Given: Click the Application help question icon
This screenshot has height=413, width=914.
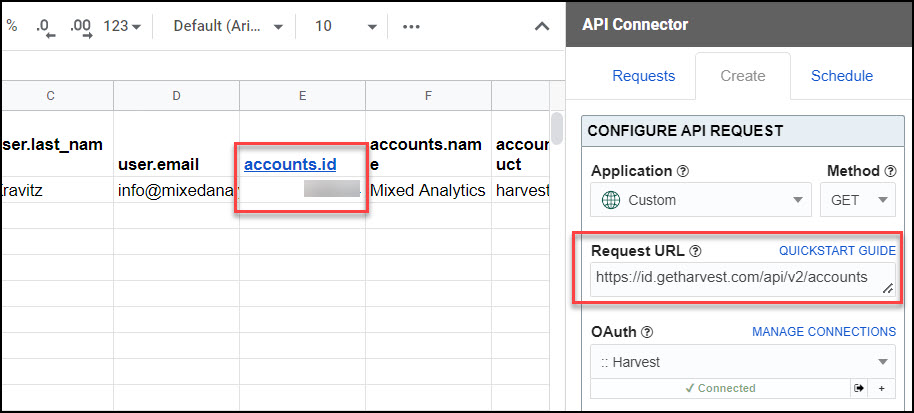Looking at the screenshot, I should [683, 172].
